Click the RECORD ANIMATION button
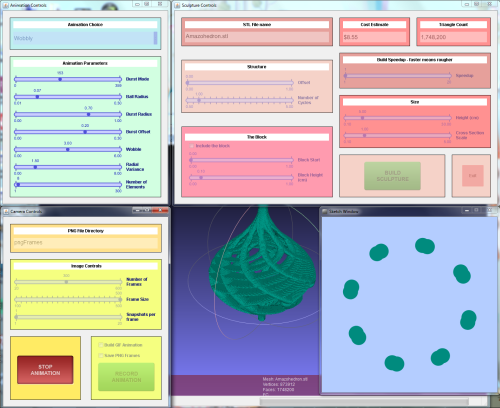The height and width of the screenshot is (408, 500). tap(126, 377)
